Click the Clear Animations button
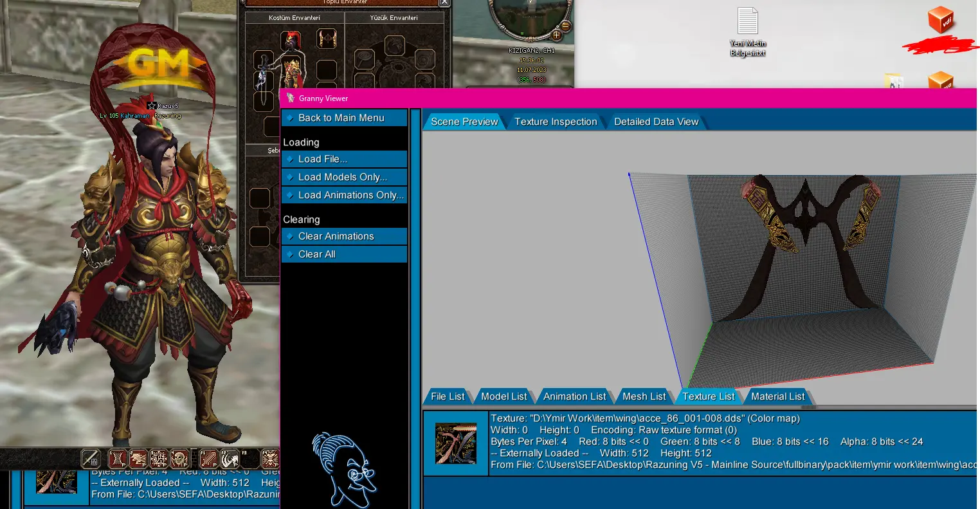980x509 pixels. (x=344, y=236)
